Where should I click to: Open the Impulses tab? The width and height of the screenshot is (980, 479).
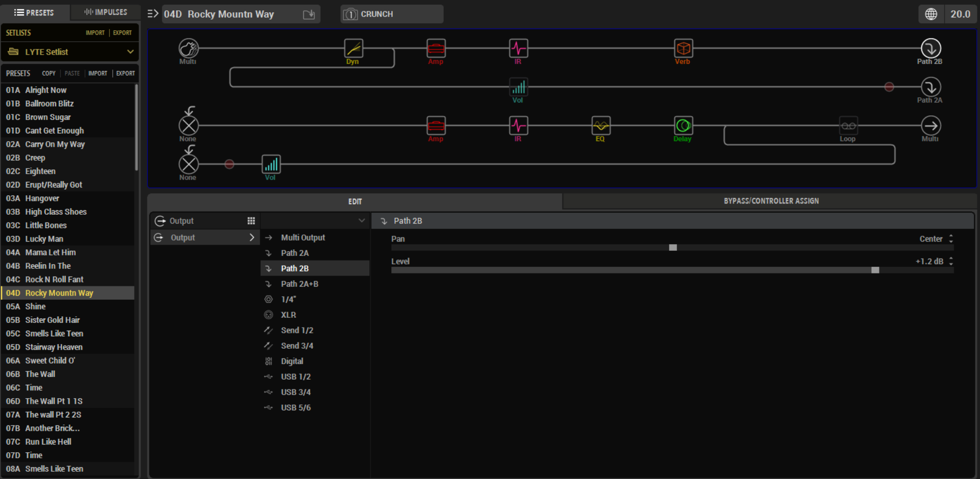[x=106, y=12]
